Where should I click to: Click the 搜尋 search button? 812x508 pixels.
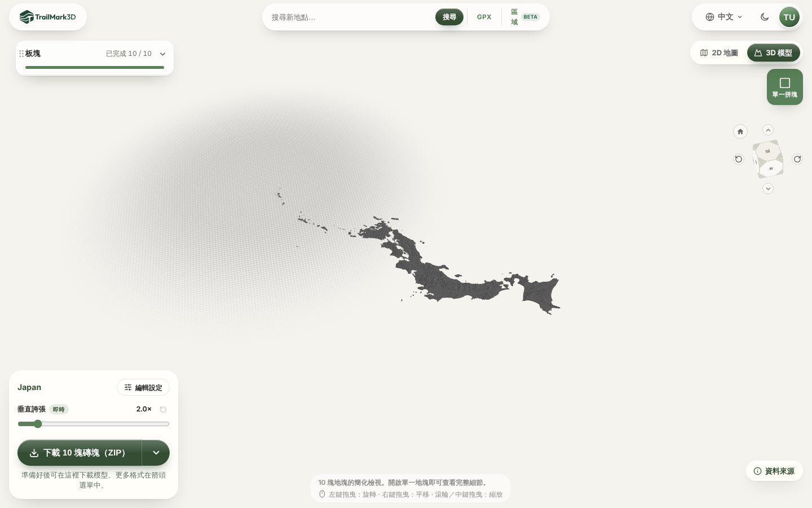(449, 17)
